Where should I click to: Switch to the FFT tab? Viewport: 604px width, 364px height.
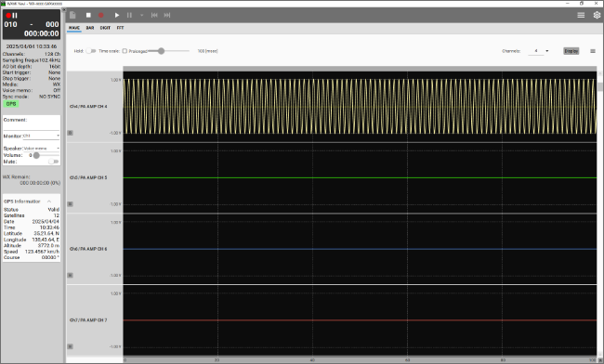(x=120, y=28)
